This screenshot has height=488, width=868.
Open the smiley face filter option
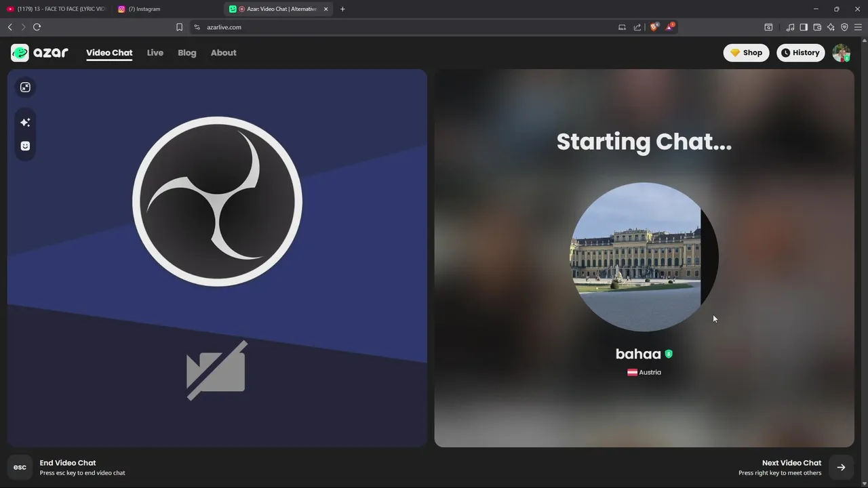click(25, 146)
